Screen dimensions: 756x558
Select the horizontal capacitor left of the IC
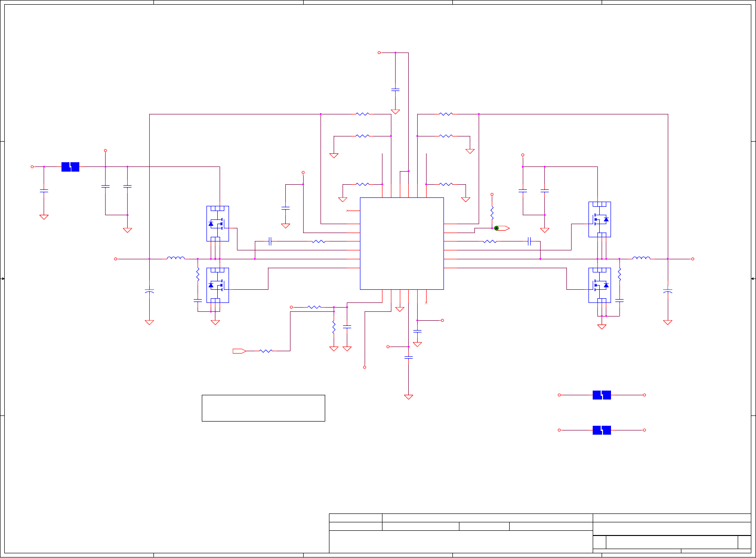click(270, 241)
